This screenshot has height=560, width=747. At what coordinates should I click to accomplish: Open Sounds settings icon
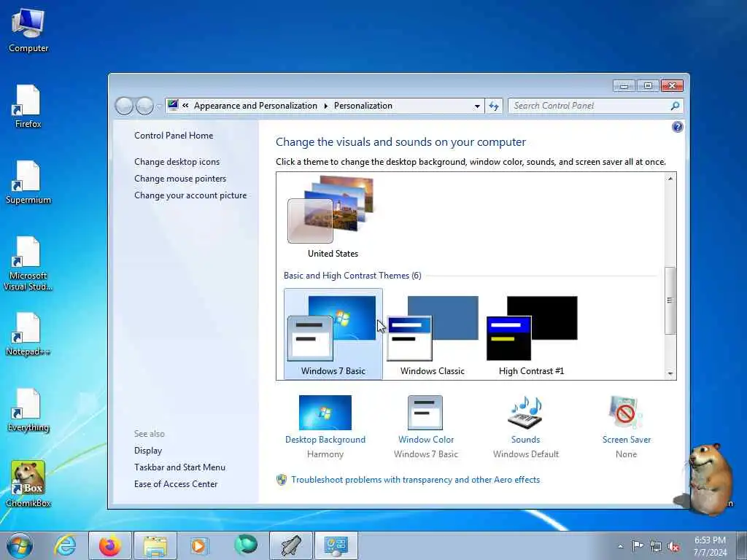(x=525, y=413)
